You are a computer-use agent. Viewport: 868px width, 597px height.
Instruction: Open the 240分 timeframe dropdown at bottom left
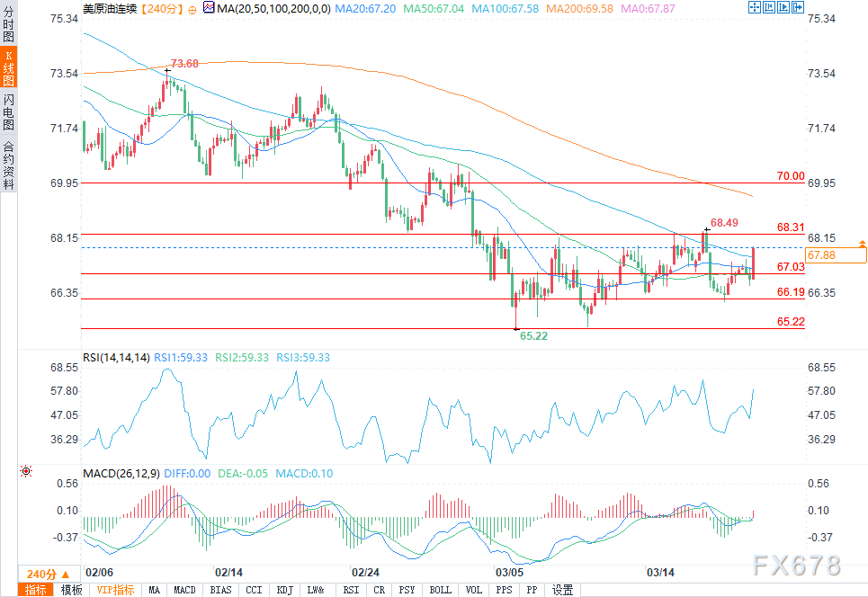47,575
